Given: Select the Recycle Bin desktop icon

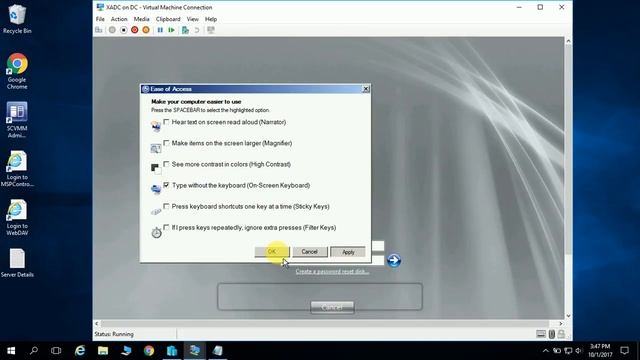Looking at the screenshot, I should [17, 19].
